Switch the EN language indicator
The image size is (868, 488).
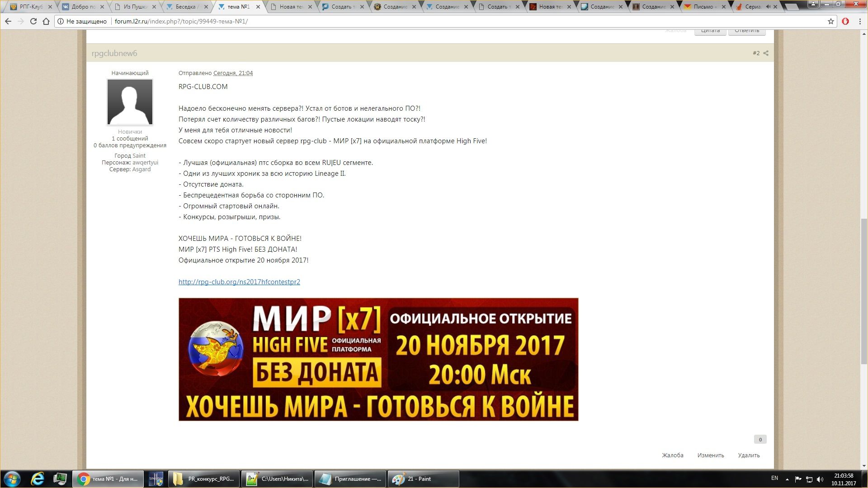774,478
